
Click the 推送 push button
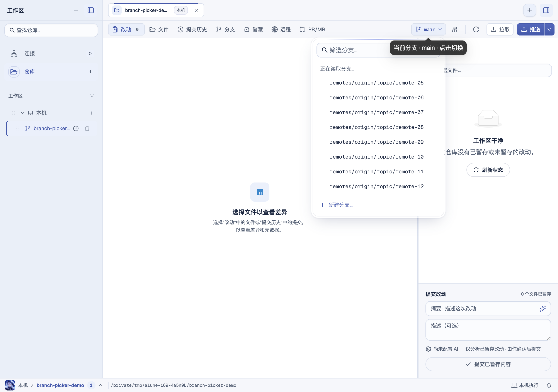click(x=530, y=29)
